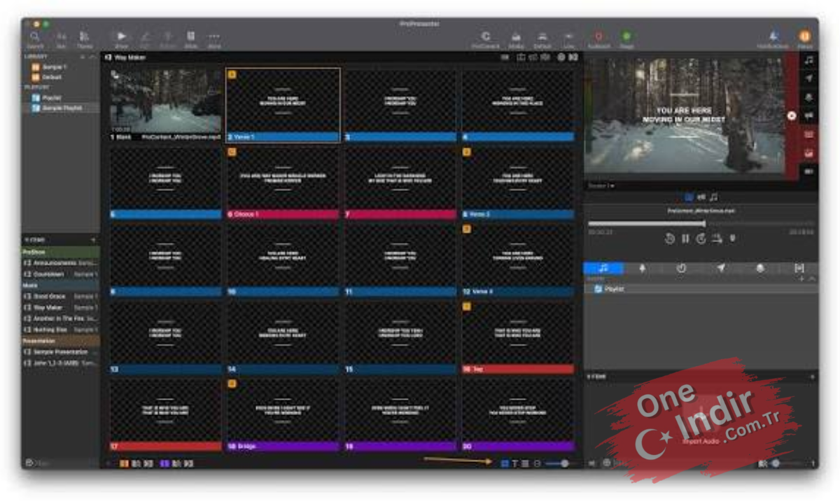Viewport: 840px width, 504px height.
Task: Switch to the slide grid view icon
Action: point(505,463)
